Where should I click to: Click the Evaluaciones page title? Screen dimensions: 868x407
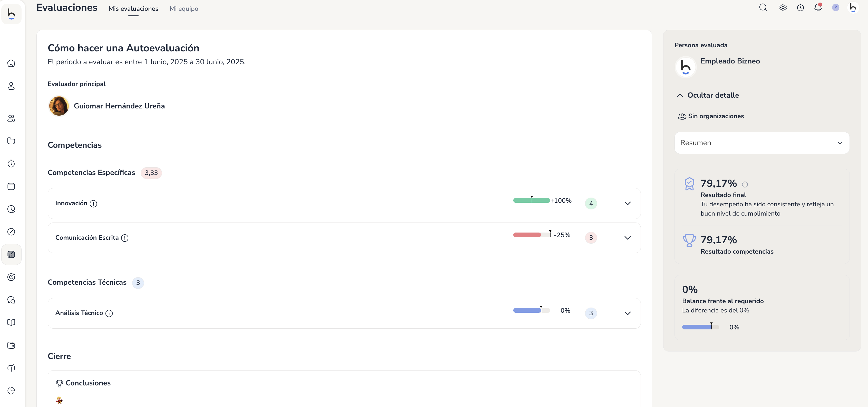(67, 7)
